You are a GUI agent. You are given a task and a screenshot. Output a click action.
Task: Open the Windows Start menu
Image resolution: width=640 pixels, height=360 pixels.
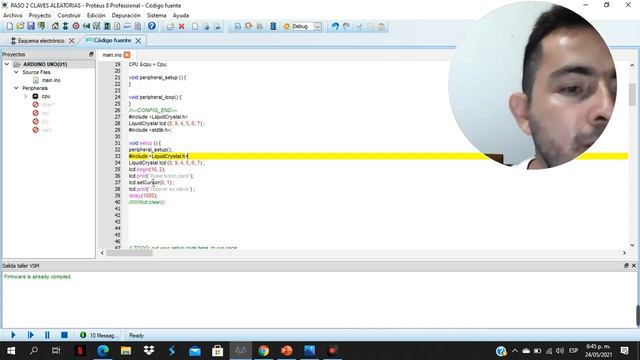click(11, 351)
